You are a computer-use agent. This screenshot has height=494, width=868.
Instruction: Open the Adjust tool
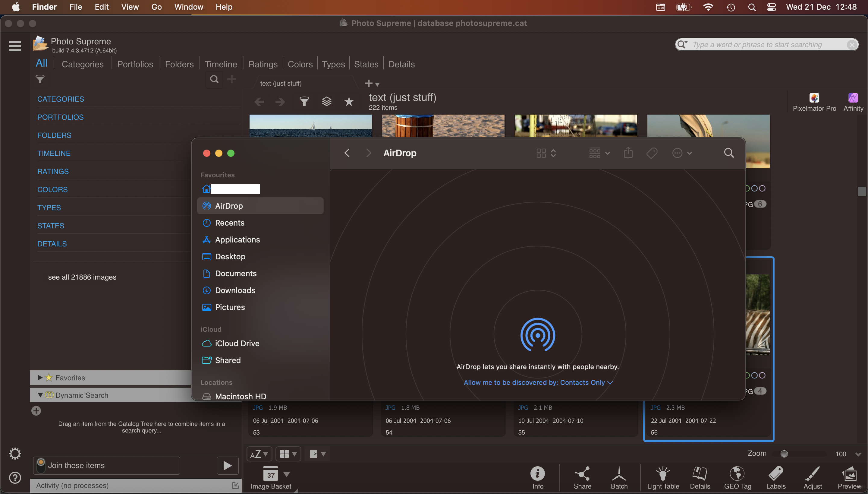coord(813,478)
